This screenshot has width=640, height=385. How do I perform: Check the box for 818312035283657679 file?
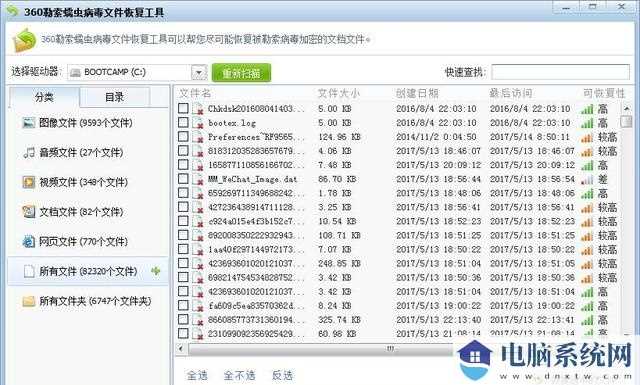pyautogui.click(x=183, y=151)
